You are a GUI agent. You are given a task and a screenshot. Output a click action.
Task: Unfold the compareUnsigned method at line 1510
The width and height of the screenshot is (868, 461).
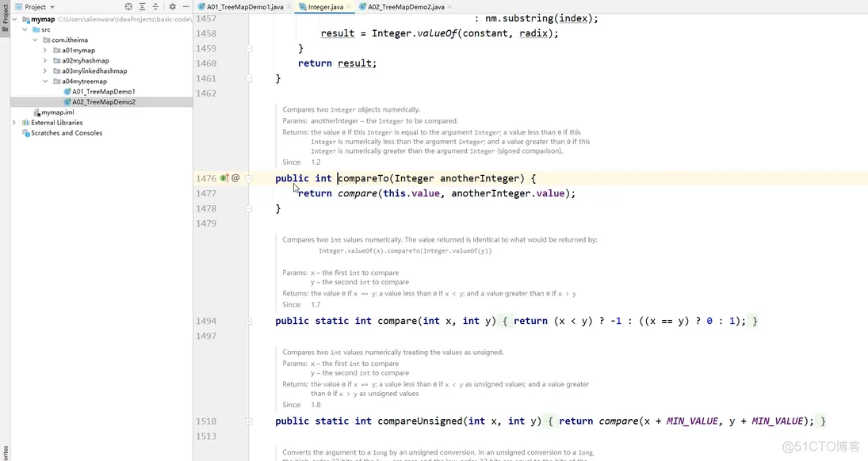pos(249,421)
